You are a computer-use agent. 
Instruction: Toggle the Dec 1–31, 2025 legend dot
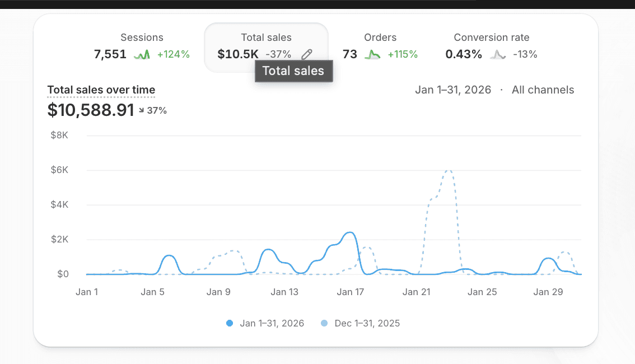(x=324, y=323)
